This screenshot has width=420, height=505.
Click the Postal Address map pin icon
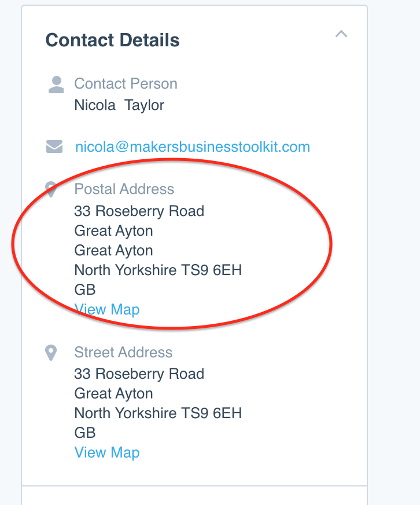51,189
